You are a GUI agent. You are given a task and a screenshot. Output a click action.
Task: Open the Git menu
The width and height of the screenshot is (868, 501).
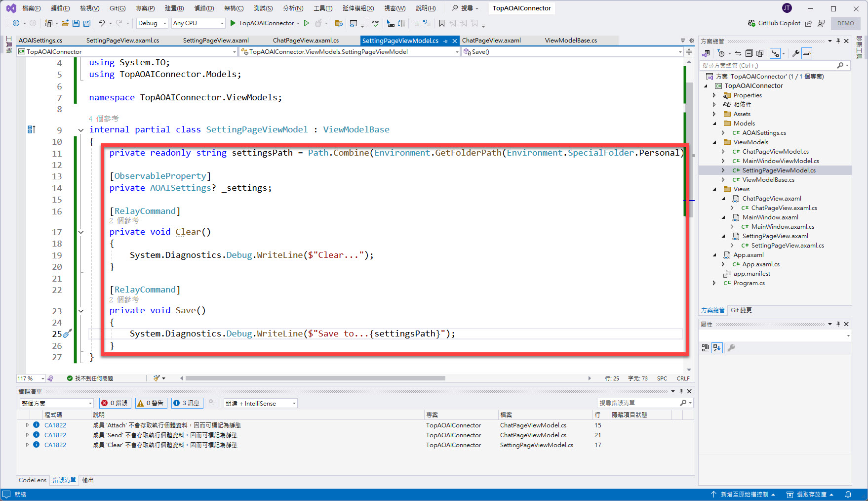pos(118,8)
